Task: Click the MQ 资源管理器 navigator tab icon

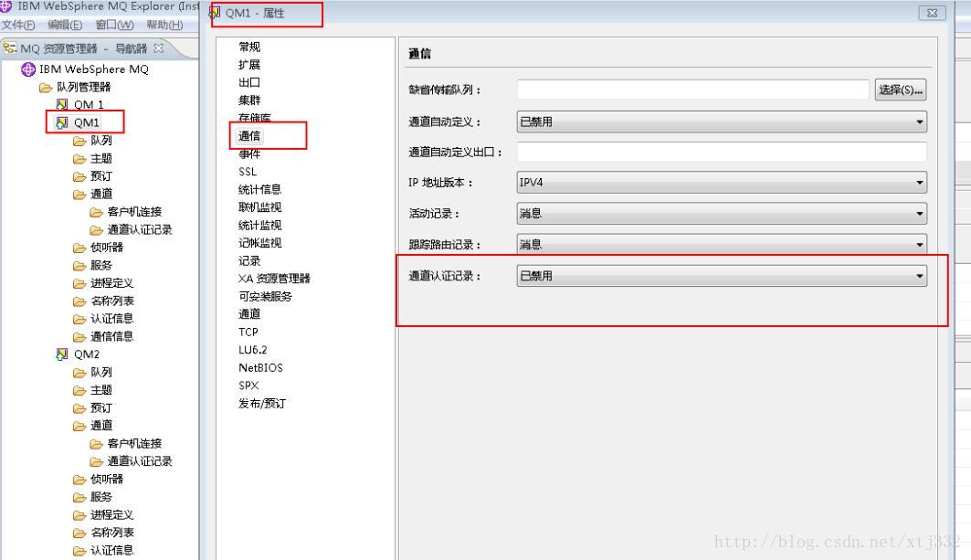Action: [10, 48]
